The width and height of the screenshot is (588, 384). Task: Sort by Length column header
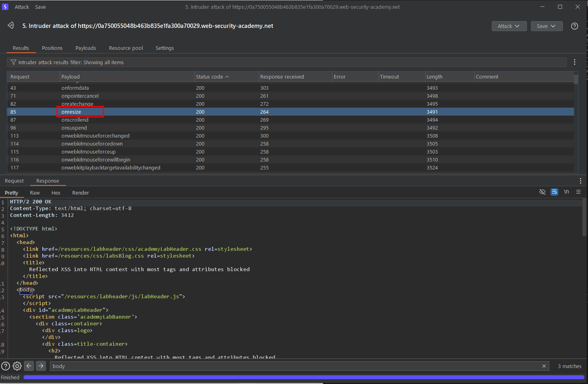click(x=449, y=77)
